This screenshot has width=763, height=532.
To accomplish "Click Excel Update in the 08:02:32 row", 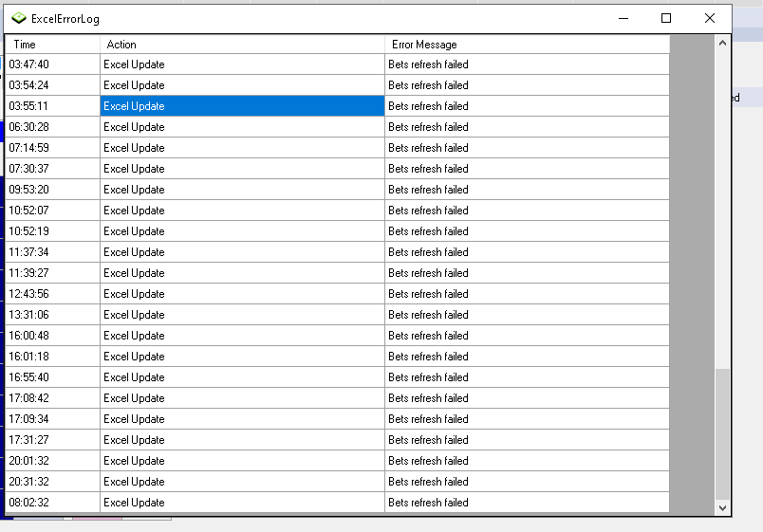I will click(x=242, y=503).
